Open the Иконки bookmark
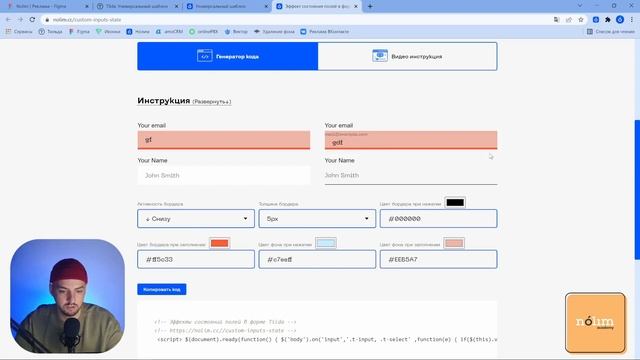Viewport: 640px width, 360px height. coord(108,31)
